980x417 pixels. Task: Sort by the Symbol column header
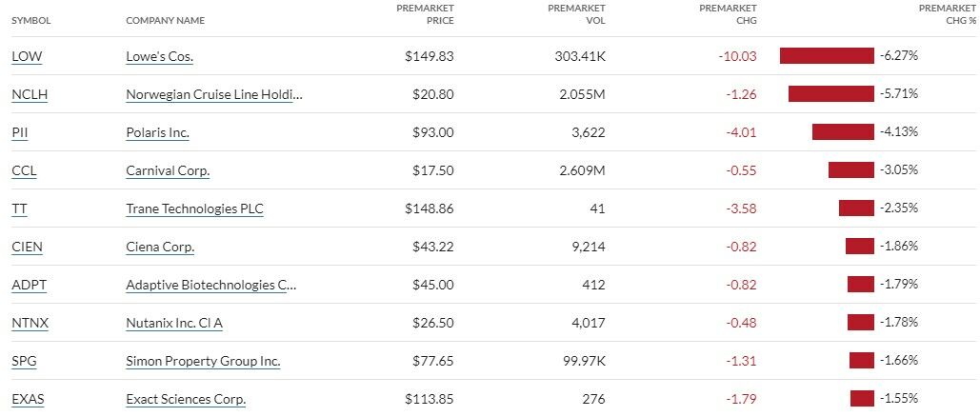pyautogui.click(x=31, y=20)
